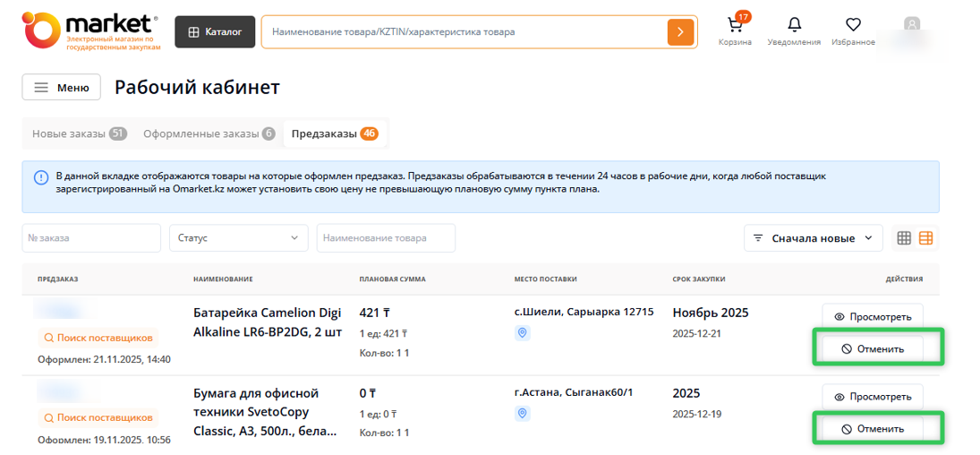Open the Меню hamburger menu

click(x=62, y=88)
